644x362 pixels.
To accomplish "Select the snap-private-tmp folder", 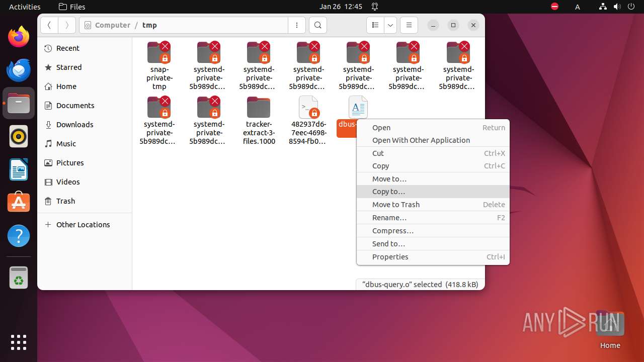I will [159, 66].
